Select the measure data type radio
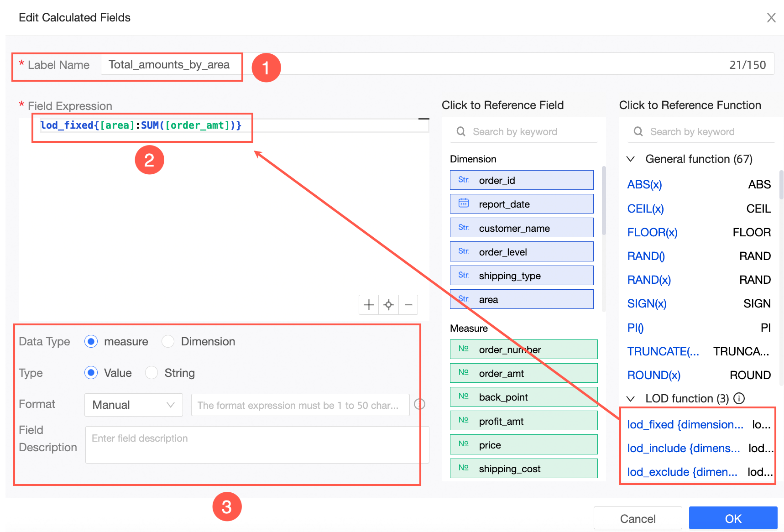 click(x=91, y=341)
